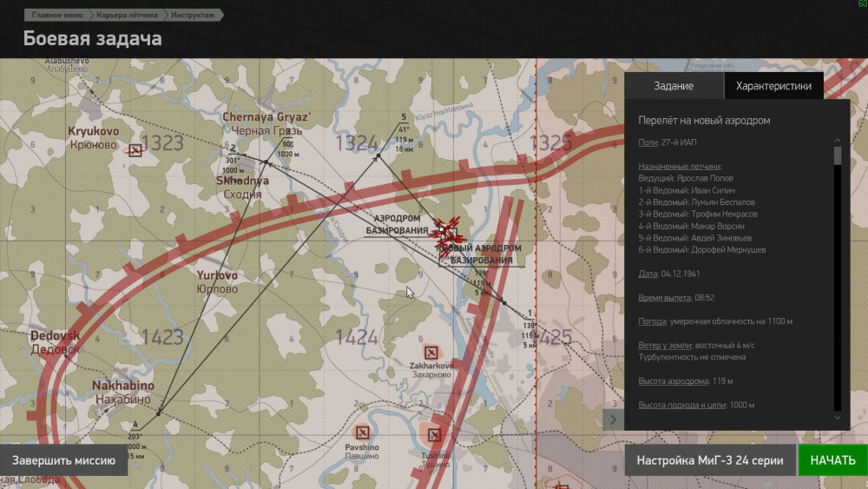Click 3-й Ведомый: Трофим Некрасов entry
This screenshot has width=868, height=489.
tap(698, 214)
